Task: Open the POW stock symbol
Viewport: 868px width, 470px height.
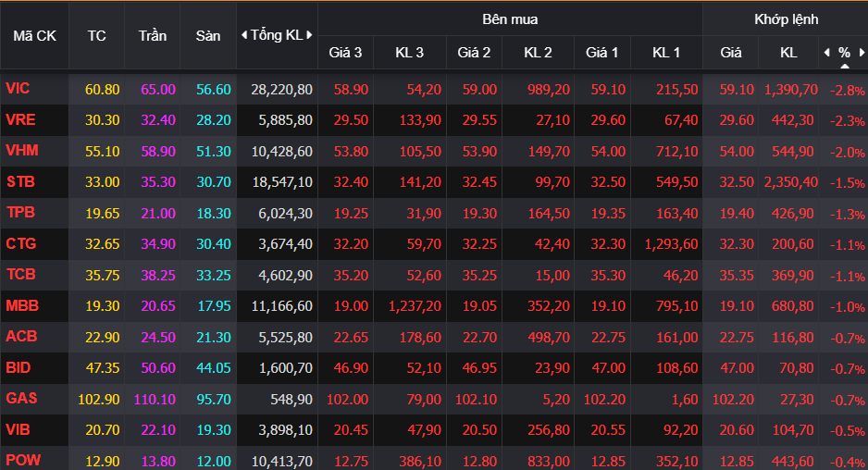Action: click(22, 461)
